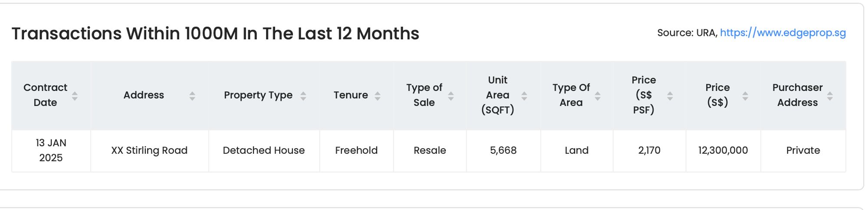
Task: Click the Resale cell in the row
Action: pos(430,151)
